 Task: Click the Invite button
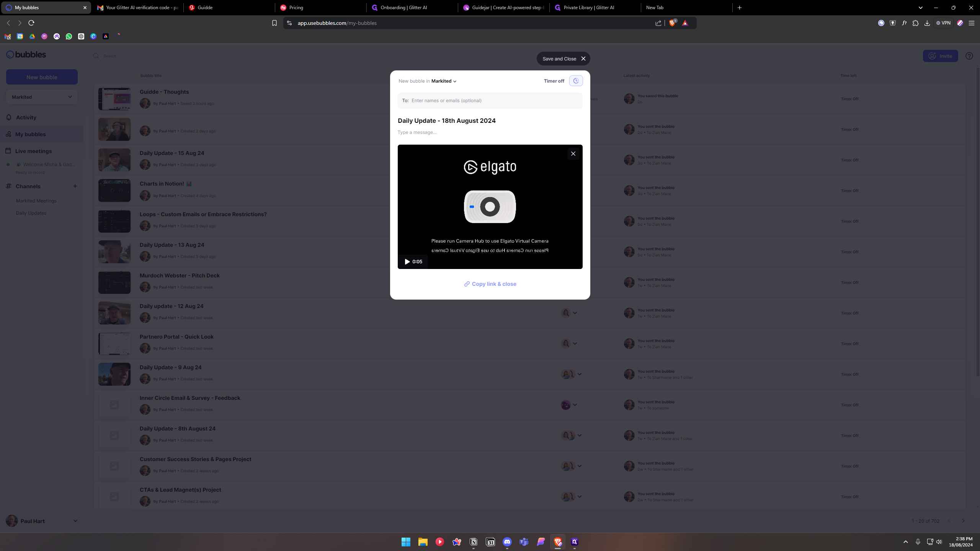pos(940,56)
